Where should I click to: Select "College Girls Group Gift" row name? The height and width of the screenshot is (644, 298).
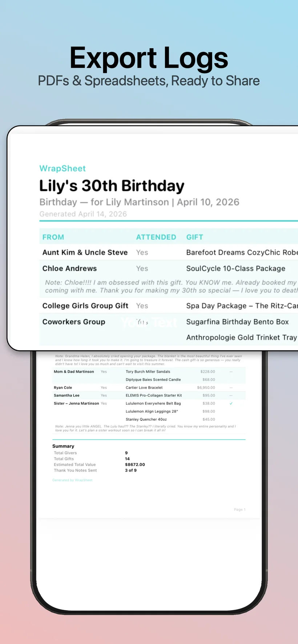click(85, 306)
